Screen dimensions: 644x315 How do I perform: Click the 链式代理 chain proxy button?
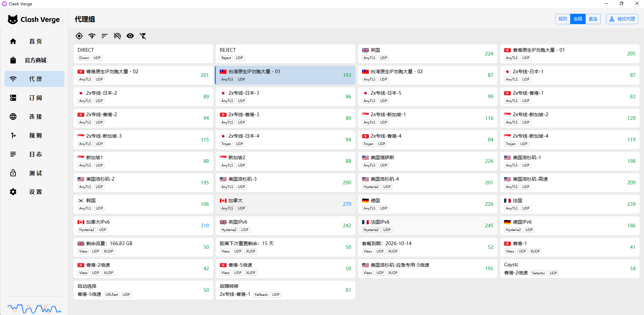(x=622, y=19)
